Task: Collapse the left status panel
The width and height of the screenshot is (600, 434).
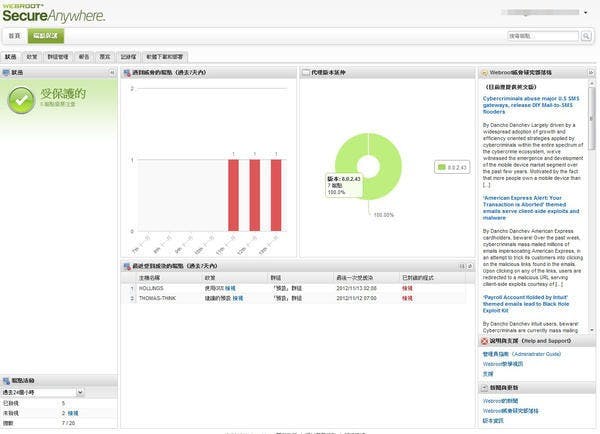Action: click(x=112, y=72)
